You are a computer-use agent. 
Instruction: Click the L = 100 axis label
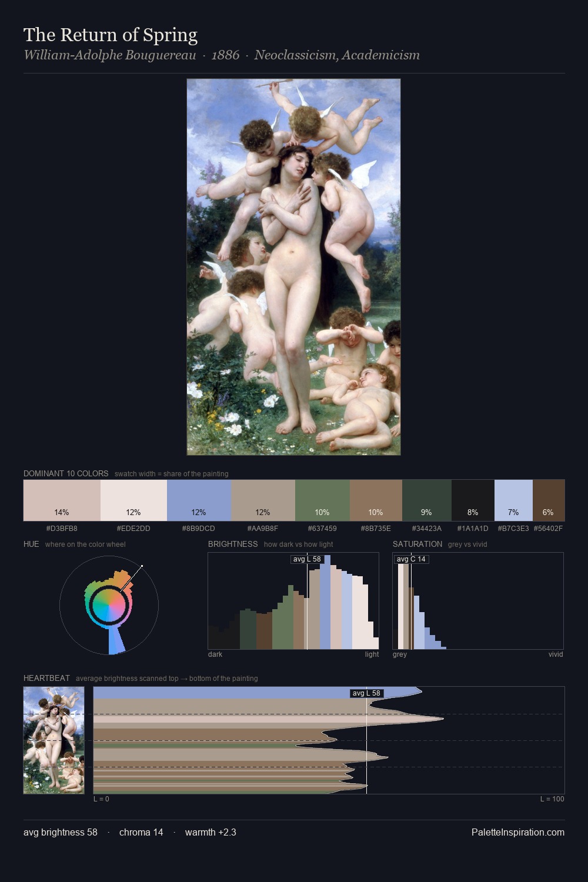[552, 799]
